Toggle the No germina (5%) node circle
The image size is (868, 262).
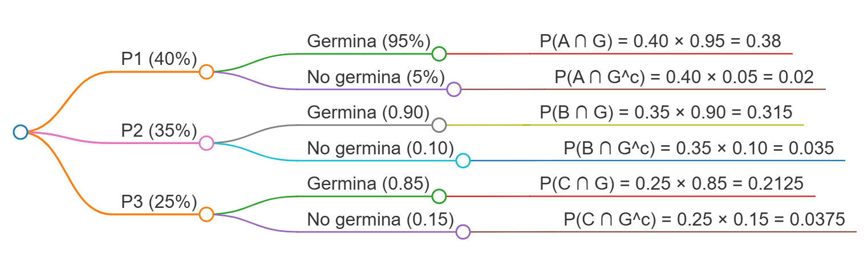pos(454,89)
